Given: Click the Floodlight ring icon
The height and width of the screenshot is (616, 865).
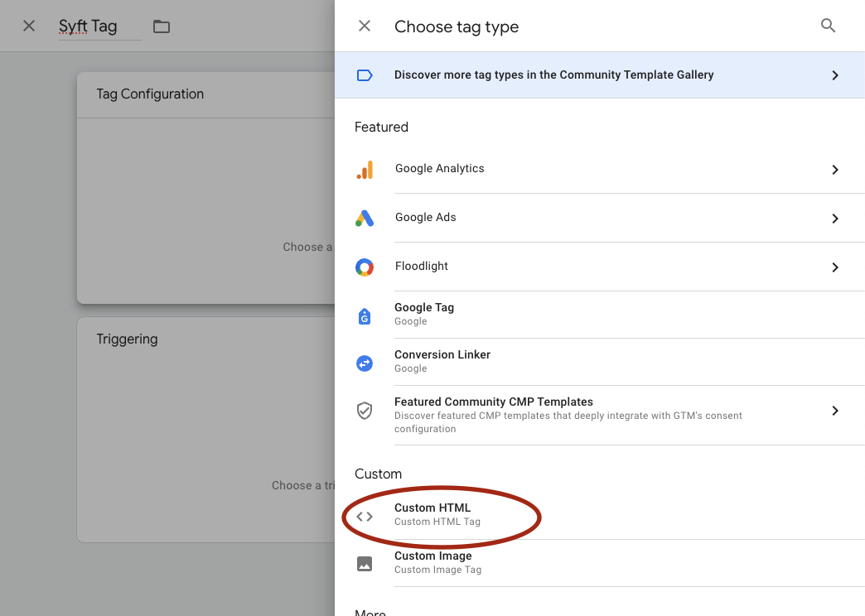Looking at the screenshot, I should 365,267.
